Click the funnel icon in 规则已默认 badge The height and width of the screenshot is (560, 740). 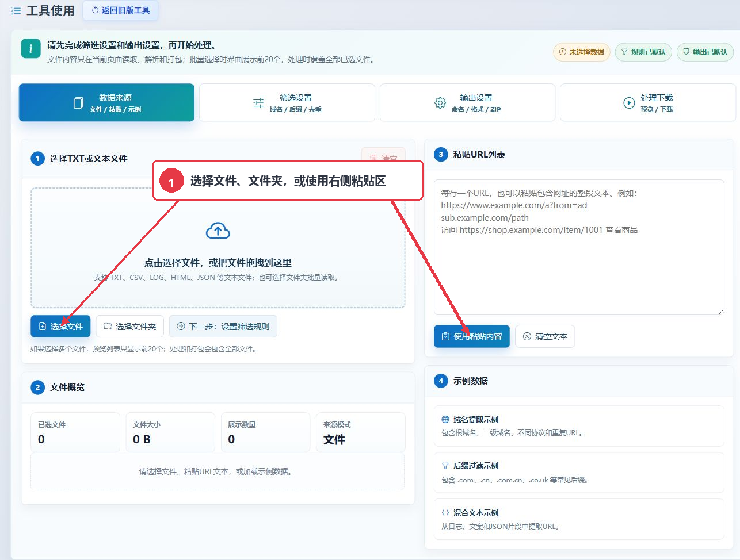pyautogui.click(x=624, y=52)
